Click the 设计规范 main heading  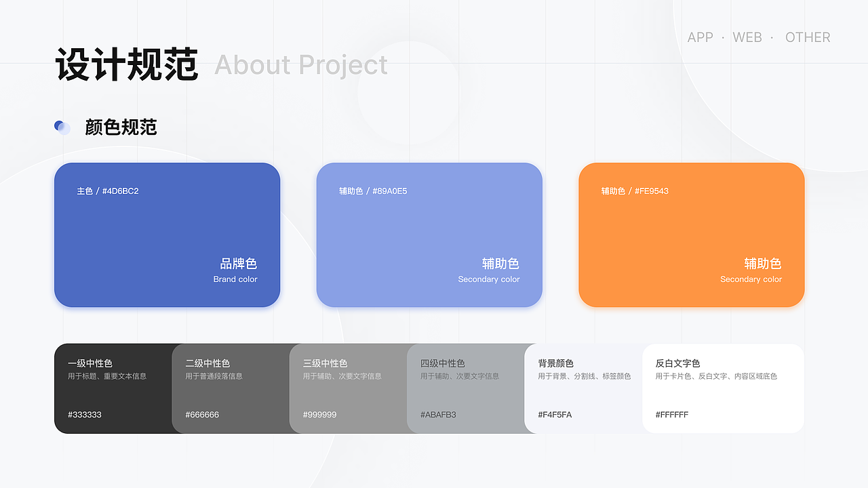(x=127, y=65)
